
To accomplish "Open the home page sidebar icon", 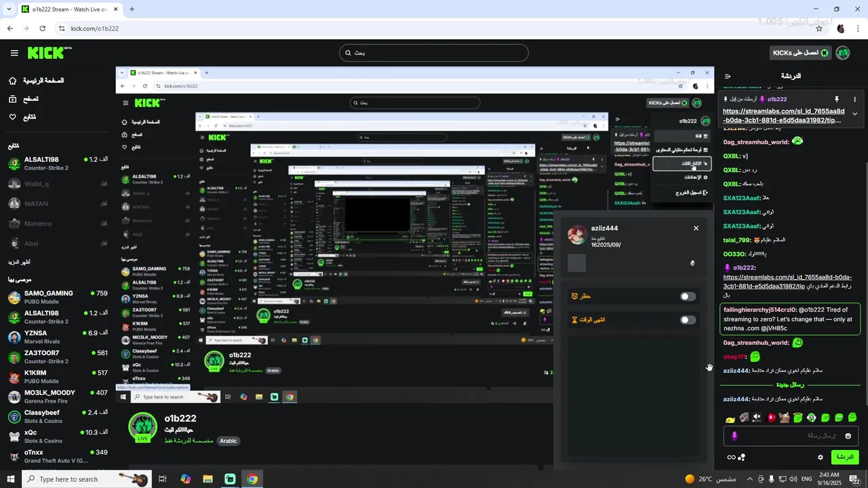I will click(12, 81).
